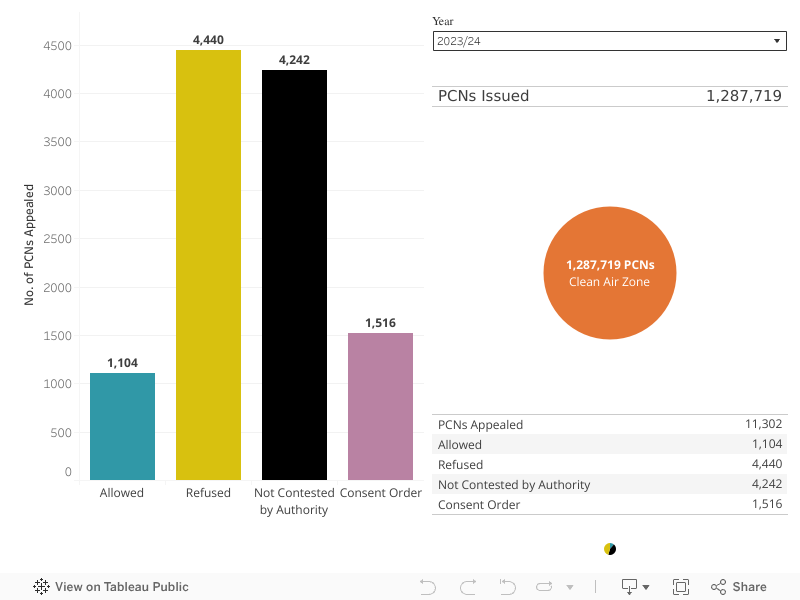This screenshot has width=800, height=600.
Task: Select the PCNs Appealed table row
Action: coord(610,425)
